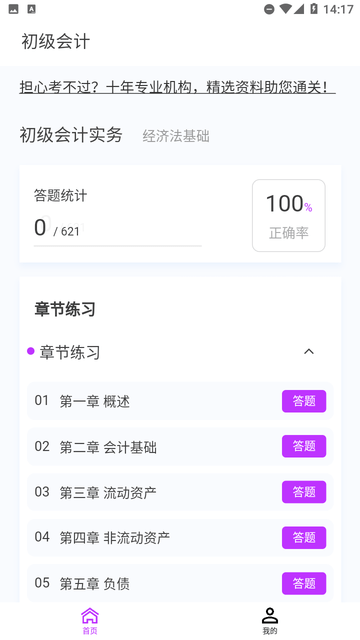Open the 第三章 流动资产 chapter row
The width and height of the screenshot is (360, 640).
180,492
